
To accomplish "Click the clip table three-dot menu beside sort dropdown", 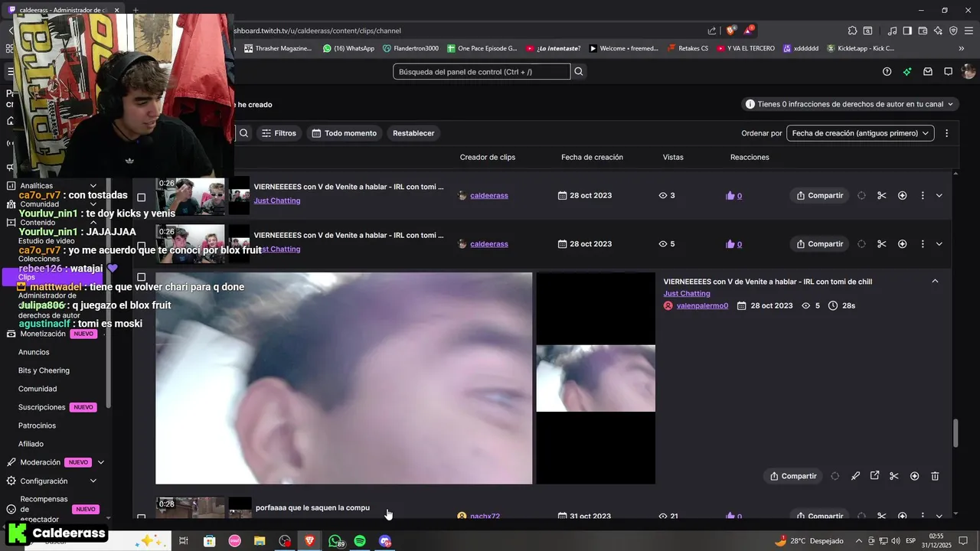I will (946, 133).
